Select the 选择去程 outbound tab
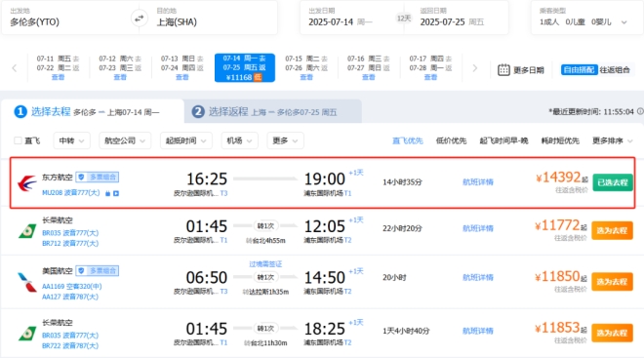 coord(93,111)
